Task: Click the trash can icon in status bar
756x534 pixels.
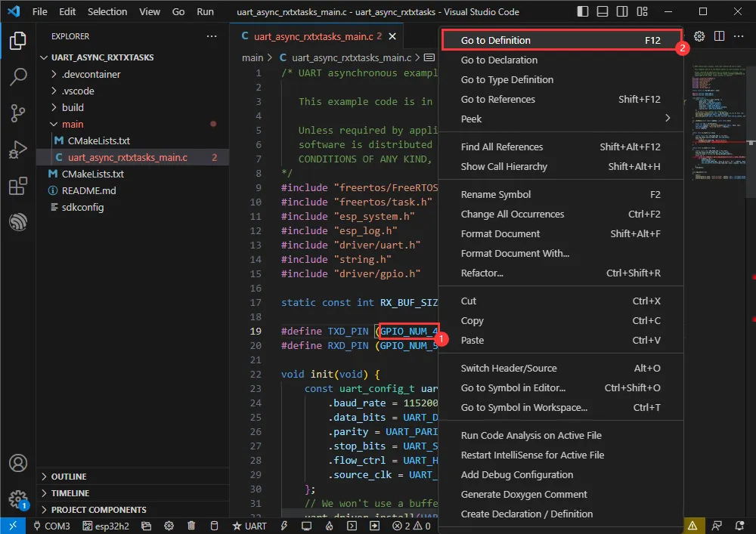Action: coord(191,526)
